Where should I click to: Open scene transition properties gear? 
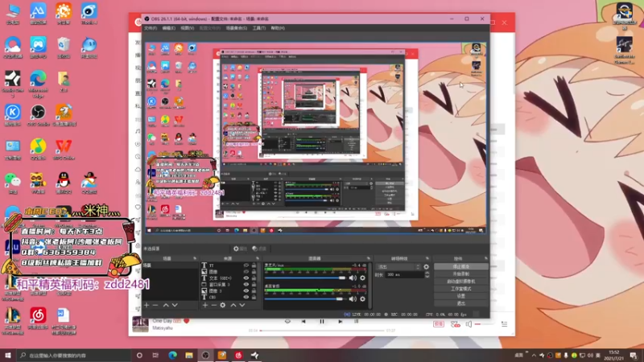[x=426, y=267]
